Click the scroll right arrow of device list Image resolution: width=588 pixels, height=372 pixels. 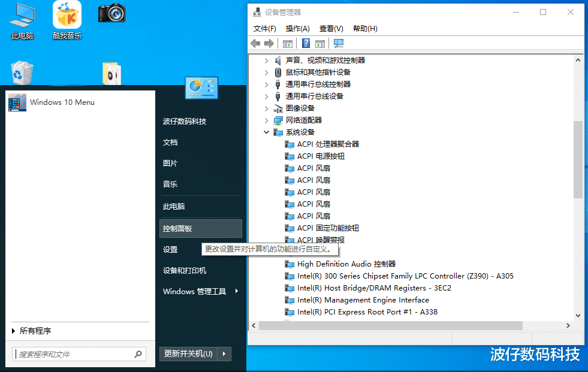(x=568, y=325)
